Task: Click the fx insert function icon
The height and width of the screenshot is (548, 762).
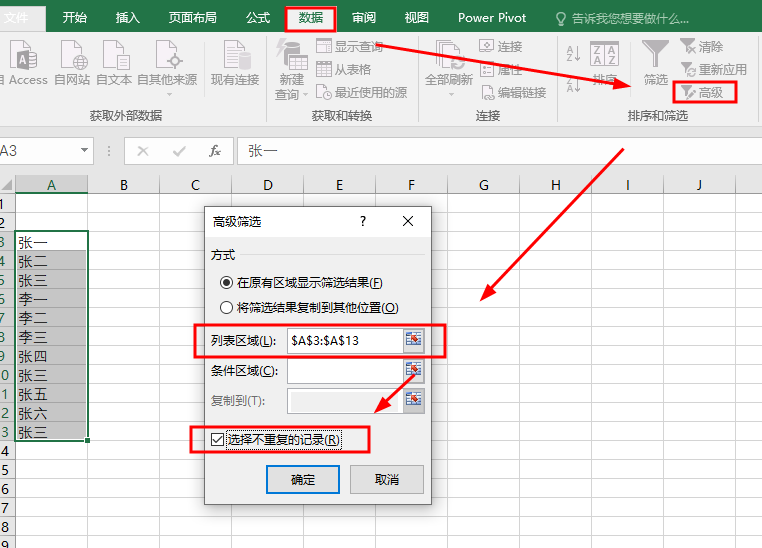Action: (214, 151)
